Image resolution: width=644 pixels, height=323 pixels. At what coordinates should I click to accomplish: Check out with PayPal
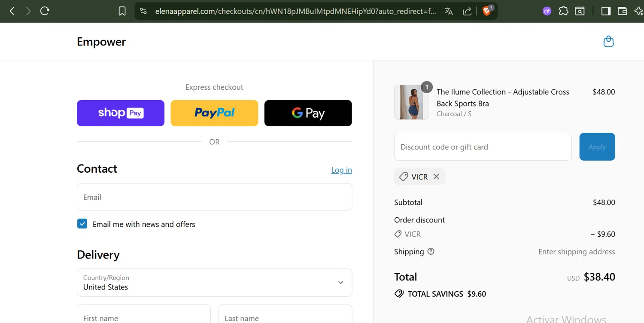click(x=214, y=113)
